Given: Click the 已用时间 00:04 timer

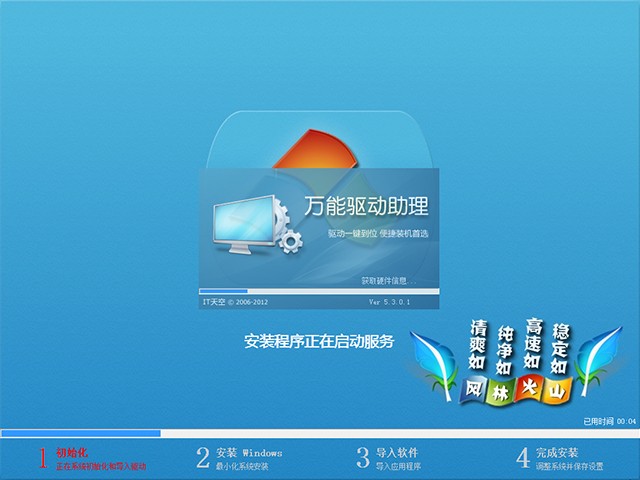Looking at the screenshot, I should 609,421.
